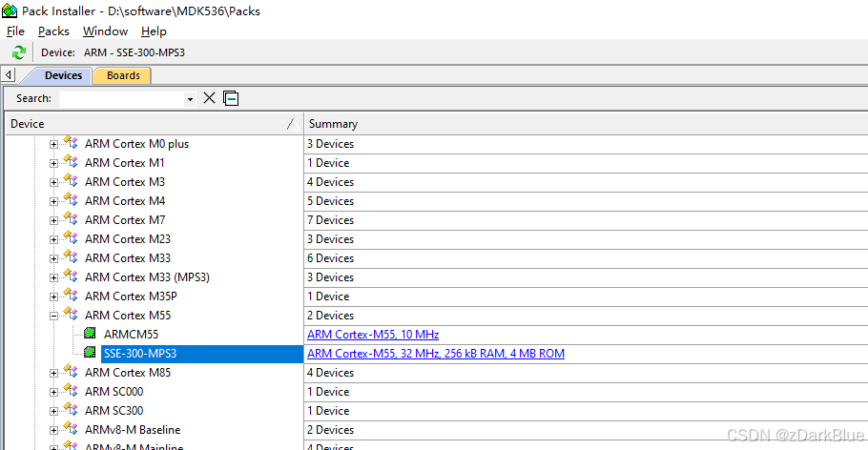Click the ARMCM55 chip icon

(x=90, y=334)
